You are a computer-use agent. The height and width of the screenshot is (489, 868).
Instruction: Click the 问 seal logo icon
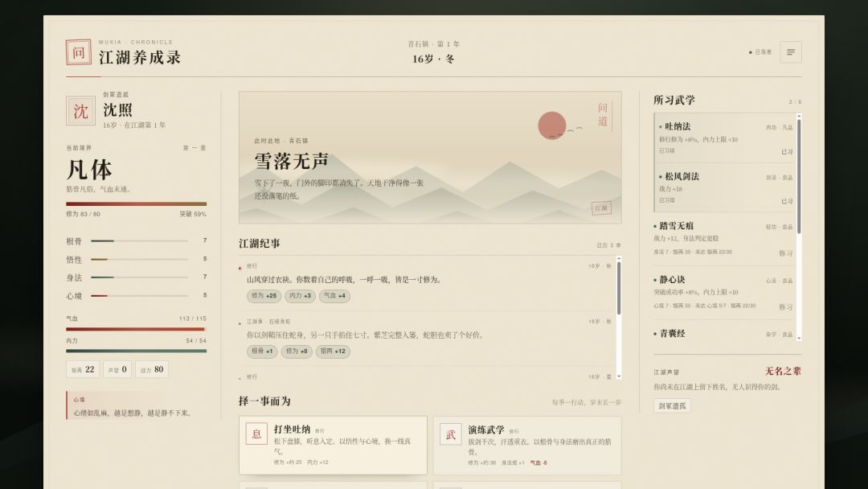point(79,52)
